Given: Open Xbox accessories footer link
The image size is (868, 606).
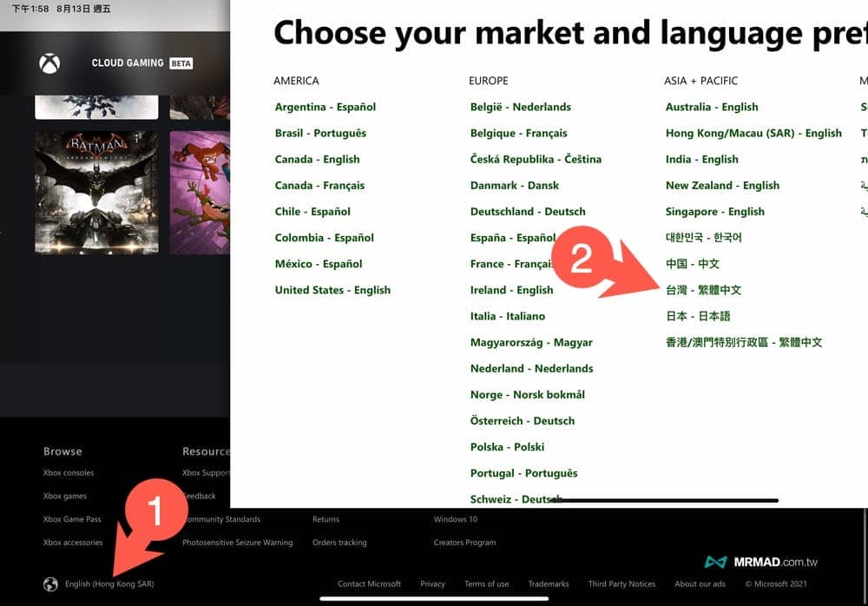Looking at the screenshot, I should tap(73, 543).
